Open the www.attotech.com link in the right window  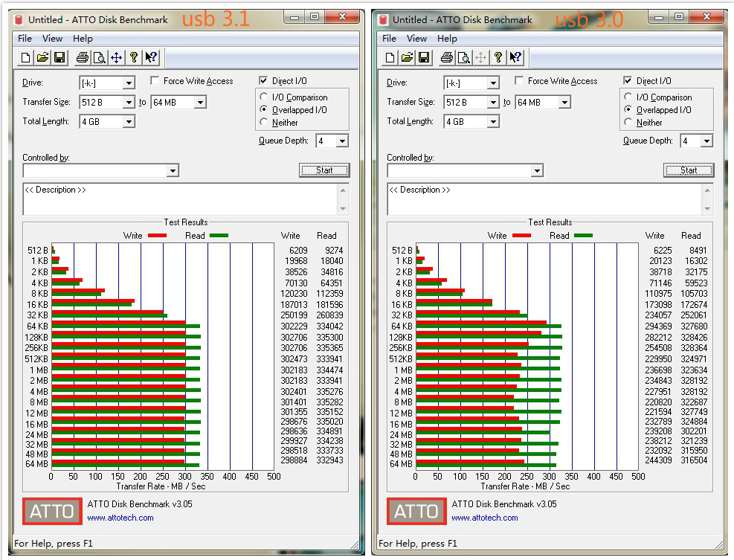coord(484,518)
